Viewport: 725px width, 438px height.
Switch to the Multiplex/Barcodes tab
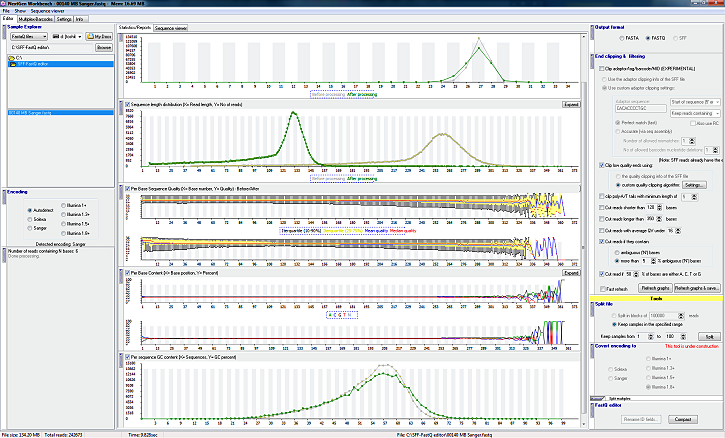tap(36, 19)
